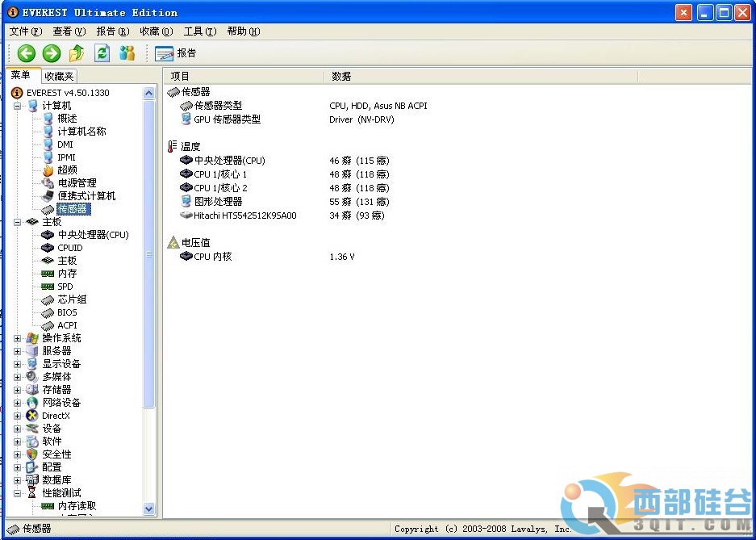The image size is (756, 540).
Task: Select the DMI tree item
Action: (65, 144)
